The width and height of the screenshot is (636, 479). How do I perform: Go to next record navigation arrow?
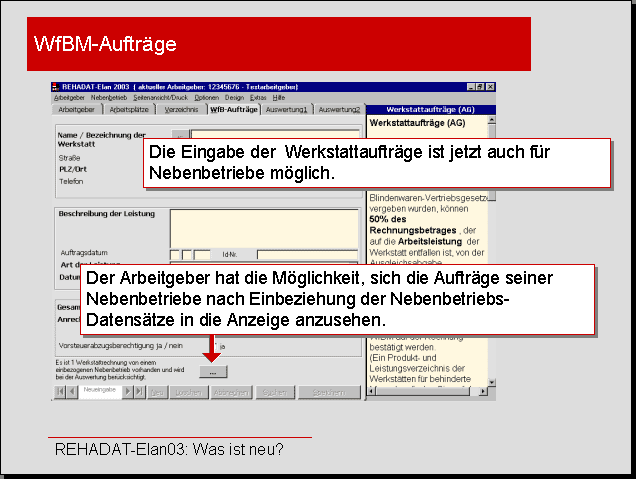point(127,392)
